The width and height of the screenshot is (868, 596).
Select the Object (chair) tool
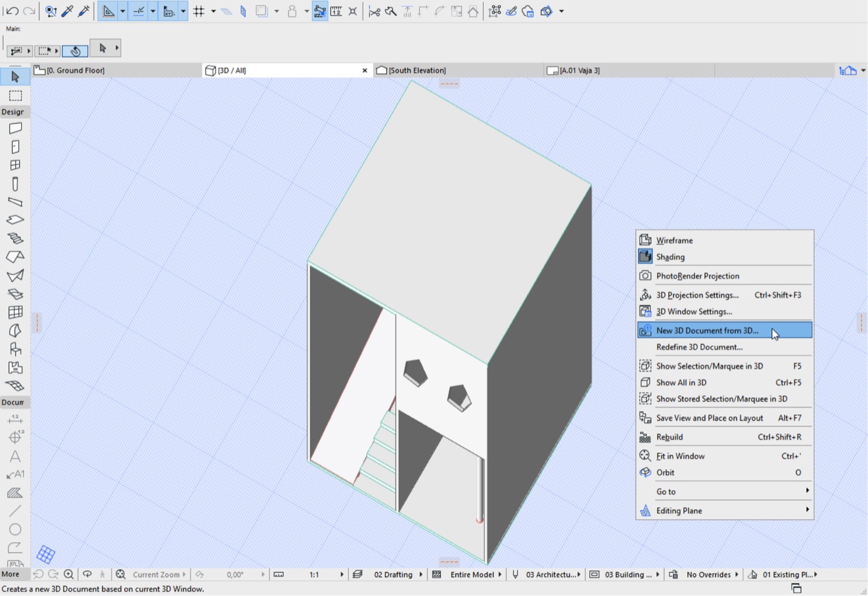pos(15,349)
